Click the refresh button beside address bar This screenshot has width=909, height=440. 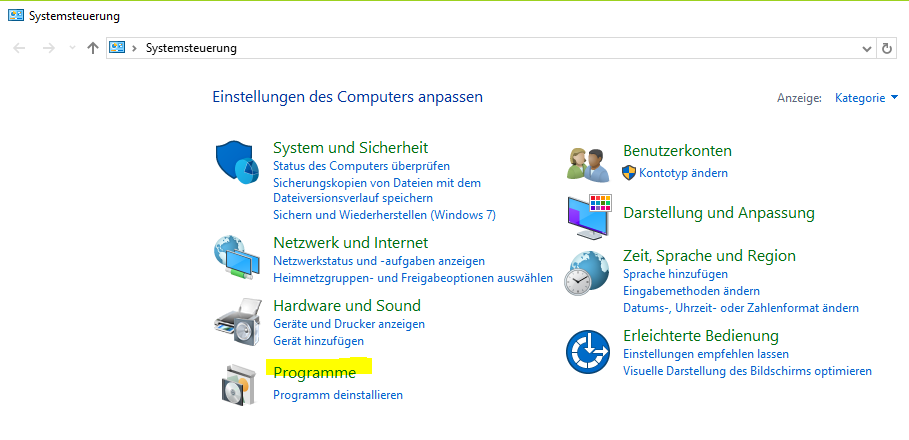(x=886, y=49)
